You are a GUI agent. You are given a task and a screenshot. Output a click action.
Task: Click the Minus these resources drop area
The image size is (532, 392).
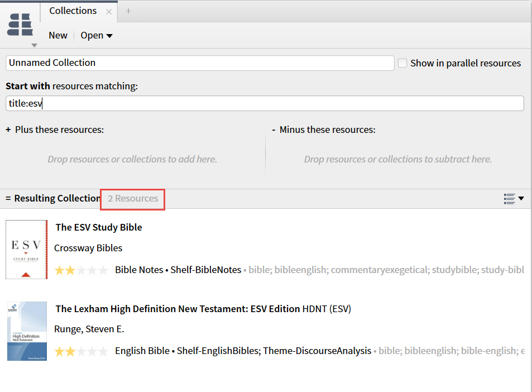397,159
